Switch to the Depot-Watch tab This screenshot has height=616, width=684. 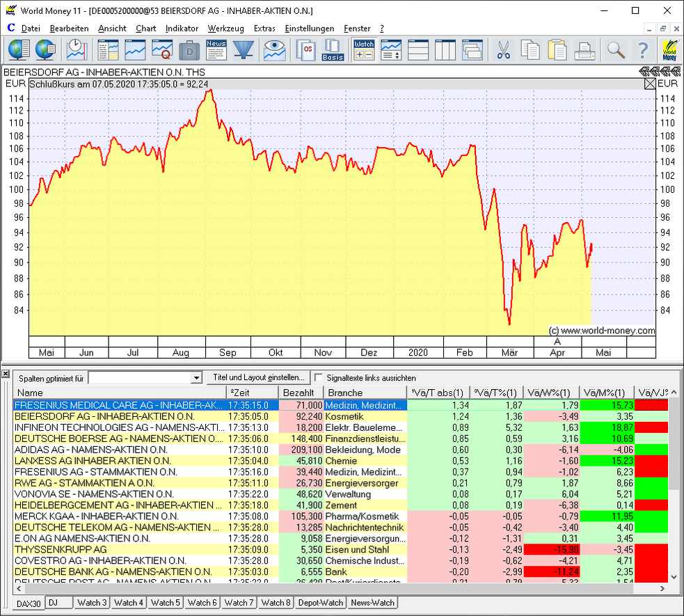click(x=320, y=603)
